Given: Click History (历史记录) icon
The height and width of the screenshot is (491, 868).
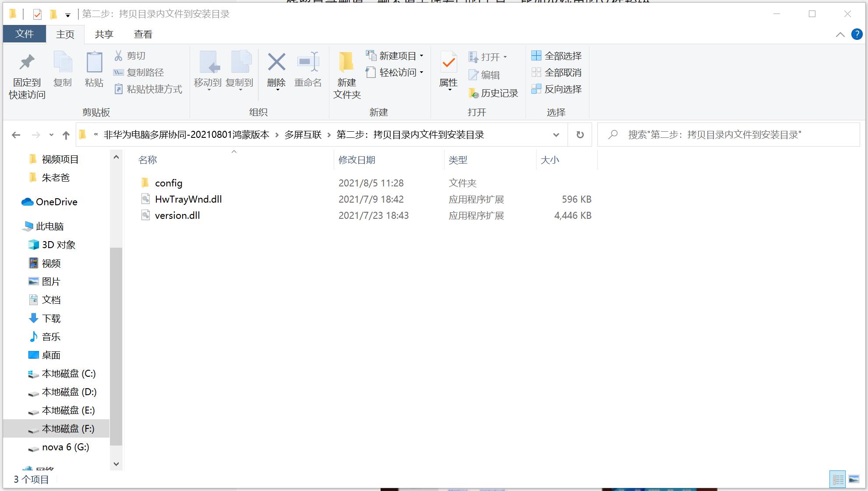Looking at the screenshot, I should point(492,93).
